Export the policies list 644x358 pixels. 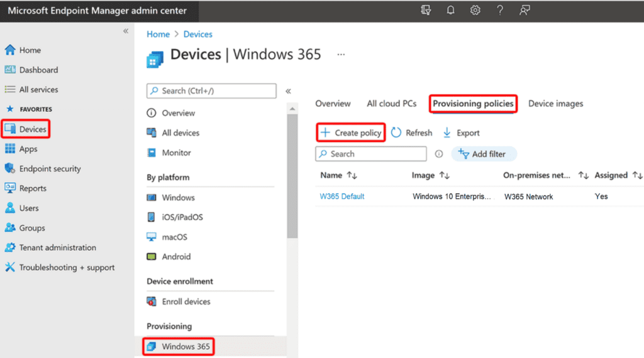point(461,133)
